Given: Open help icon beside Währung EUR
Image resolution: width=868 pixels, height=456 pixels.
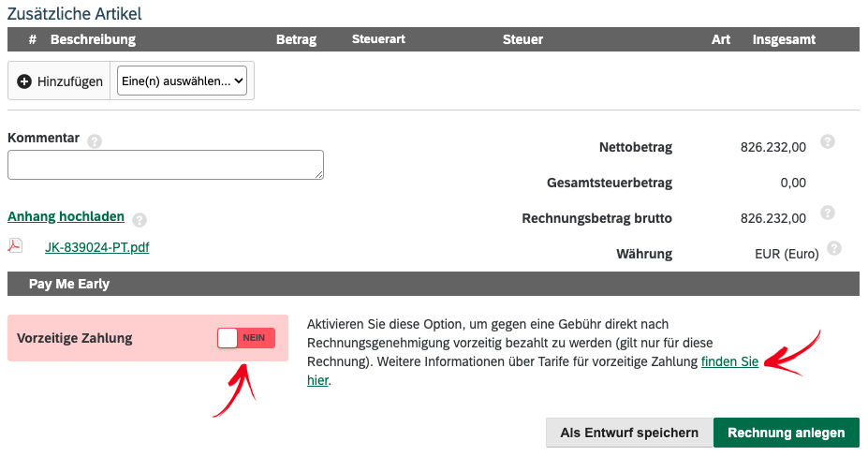Looking at the screenshot, I should (x=834, y=248).
